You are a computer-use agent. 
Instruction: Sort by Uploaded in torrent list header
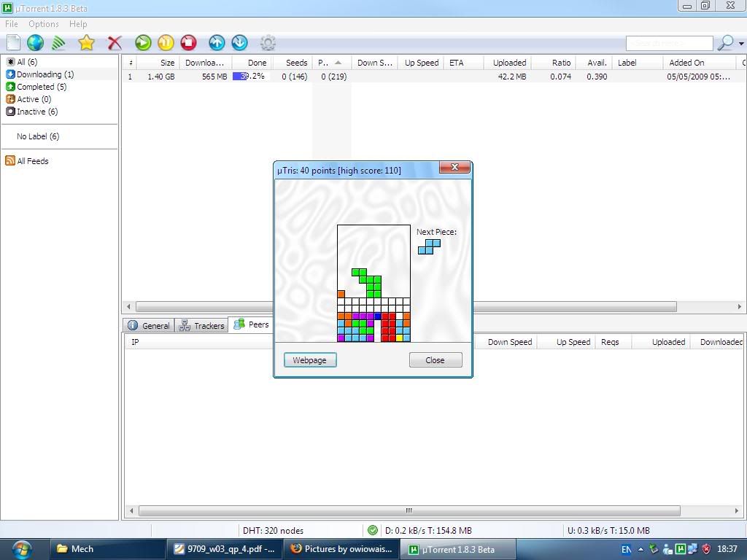coord(508,63)
